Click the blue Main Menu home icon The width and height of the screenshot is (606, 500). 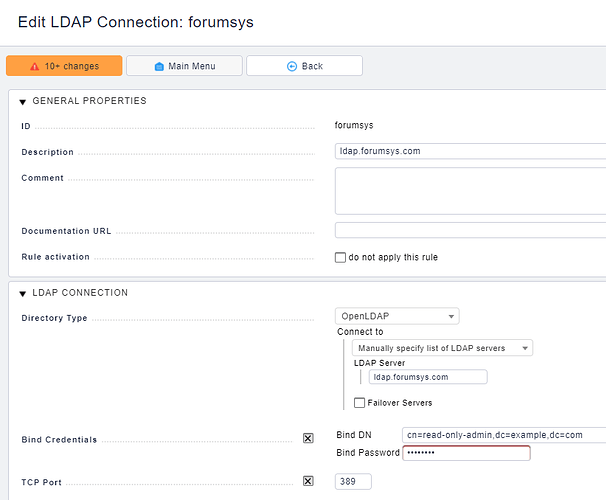click(x=159, y=66)
